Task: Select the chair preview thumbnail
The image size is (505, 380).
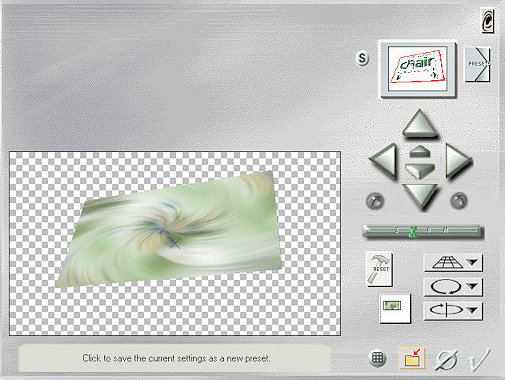Action: click(418, 69)
